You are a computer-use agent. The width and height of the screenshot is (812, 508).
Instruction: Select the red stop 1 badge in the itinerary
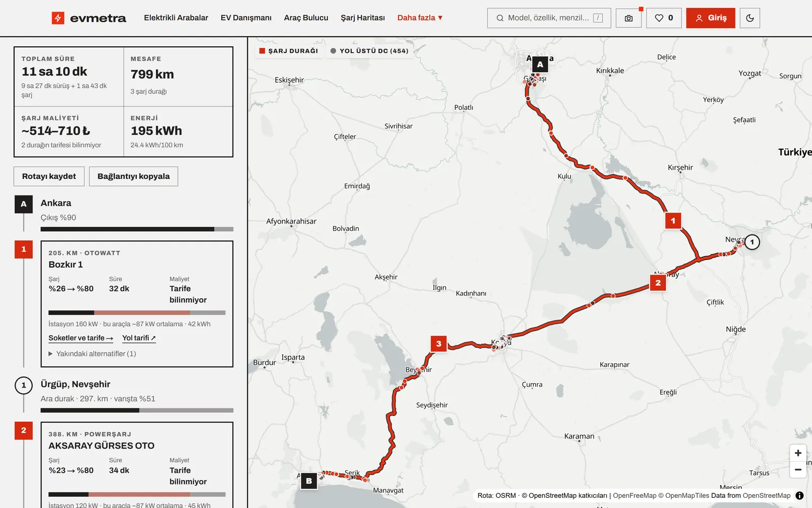coord(23,249)
